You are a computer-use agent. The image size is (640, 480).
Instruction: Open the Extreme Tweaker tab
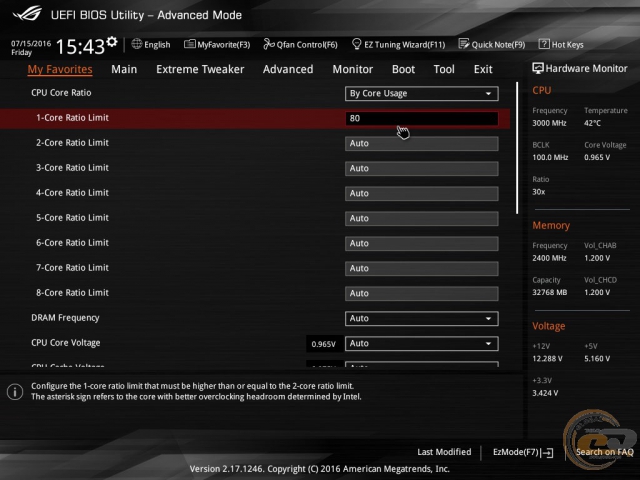coord(200,69)
